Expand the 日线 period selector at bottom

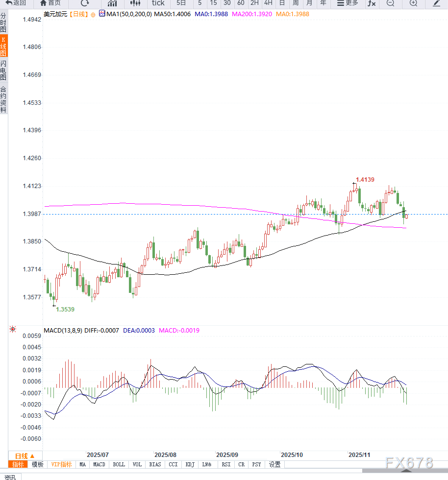[25, 456]
